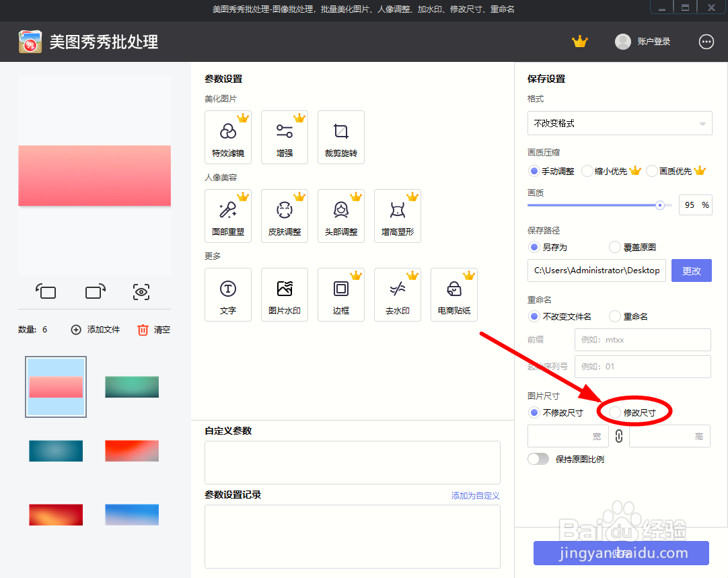
Task: Click the 宽 width input field
Action: [568, 436]
